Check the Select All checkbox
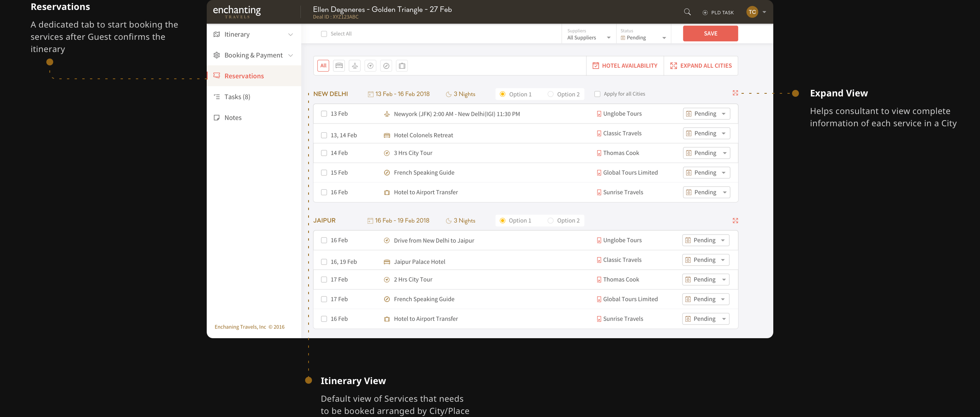980x417 pixels. [323, 34]
